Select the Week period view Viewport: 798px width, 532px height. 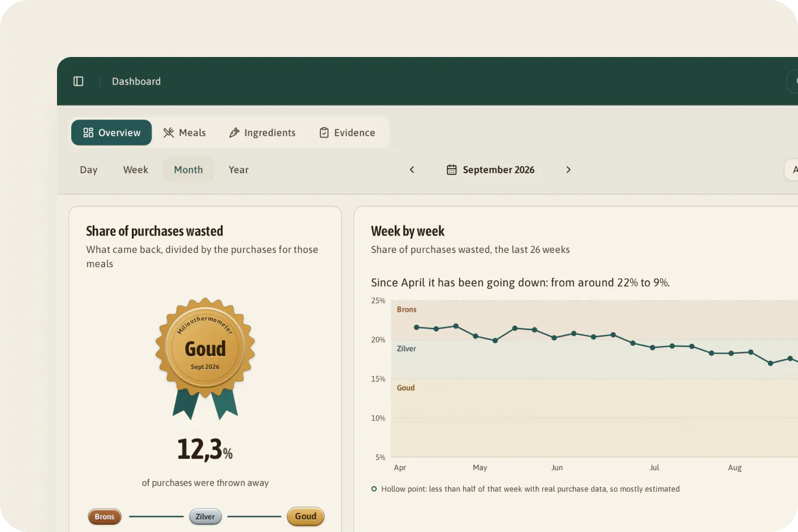135,170
